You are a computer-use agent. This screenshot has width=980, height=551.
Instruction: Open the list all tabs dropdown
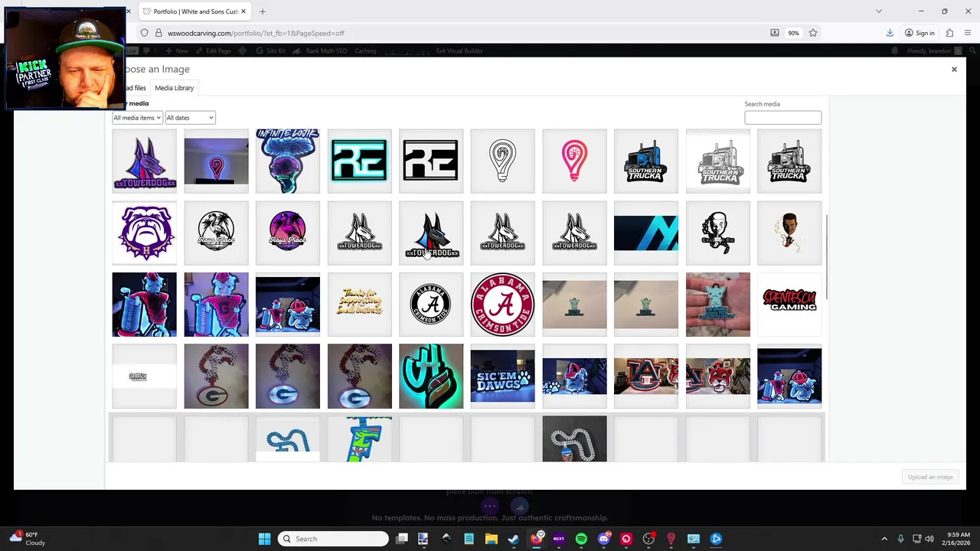click(x=878, y=11)
